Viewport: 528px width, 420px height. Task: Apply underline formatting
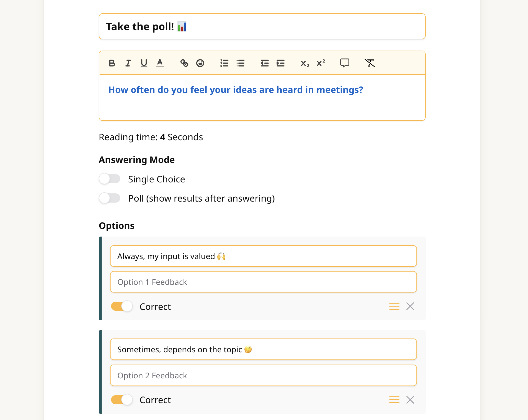pos(144,63)
